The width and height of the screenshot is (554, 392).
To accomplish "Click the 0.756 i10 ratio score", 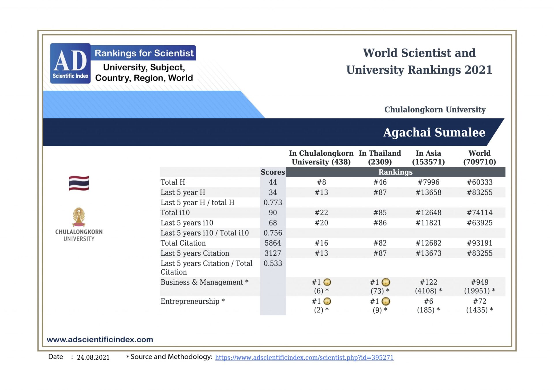I will point(273,233).
